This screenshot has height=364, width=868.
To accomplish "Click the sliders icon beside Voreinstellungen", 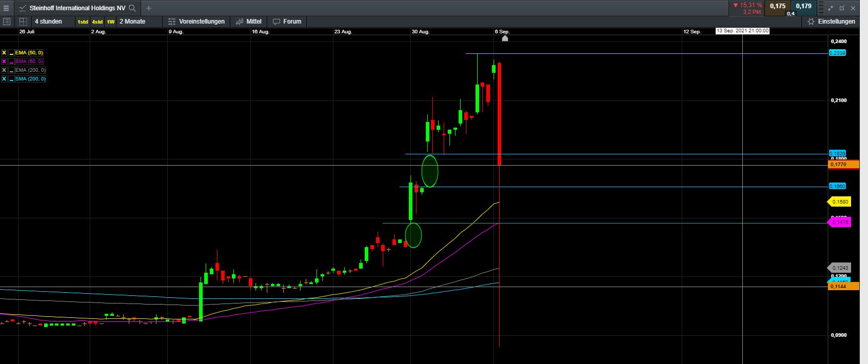I will (172, 22).
